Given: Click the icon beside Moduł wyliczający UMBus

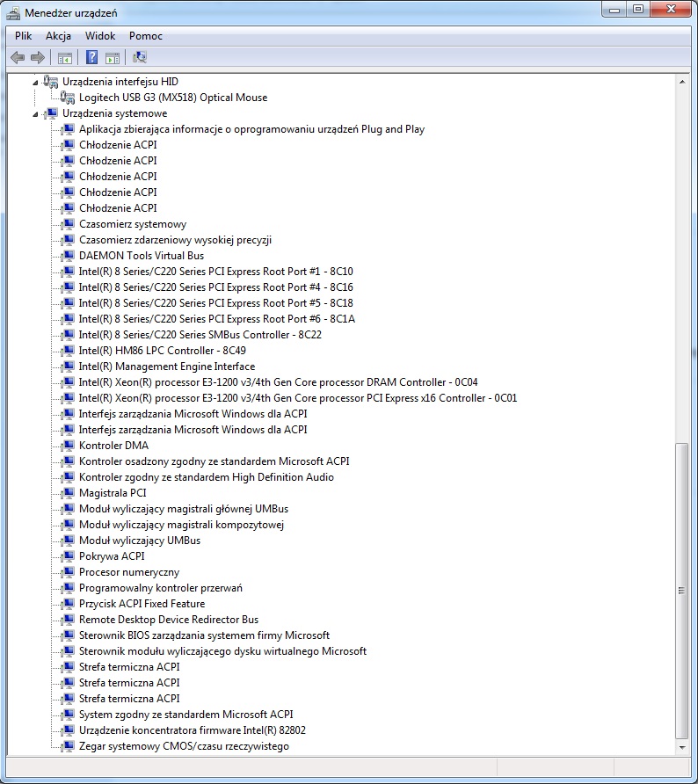Looking at the screenshot, I should click(68, 541).
